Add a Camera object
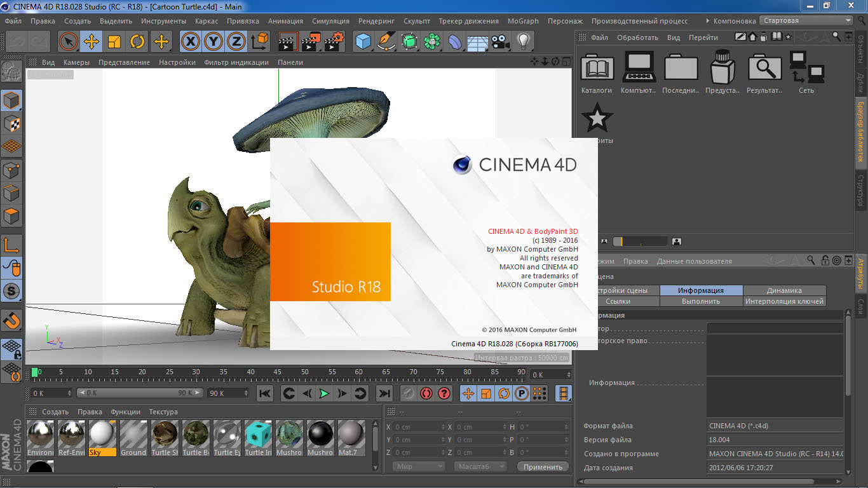This screenshot has width=868, height=488. [x=500, y=42]
